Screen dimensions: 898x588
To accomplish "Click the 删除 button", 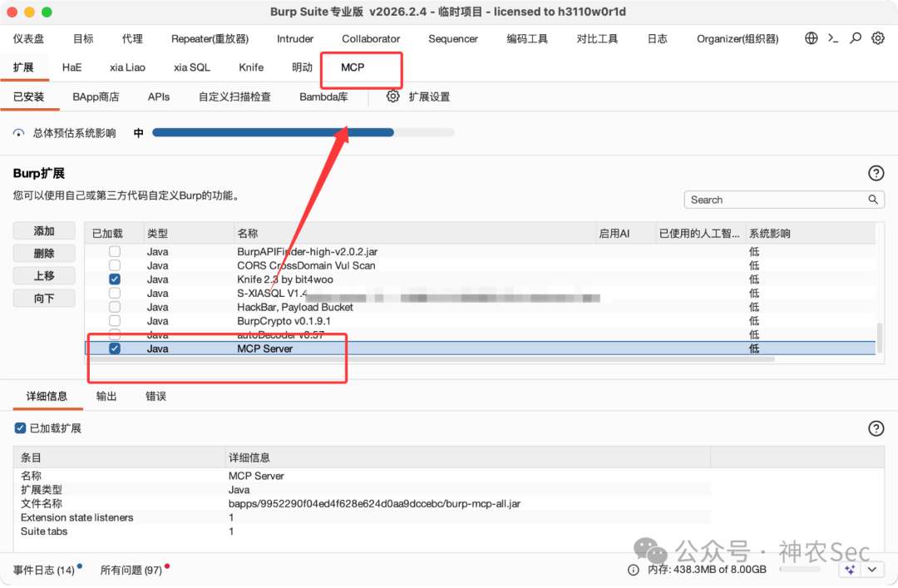I will tap(44, 254).
